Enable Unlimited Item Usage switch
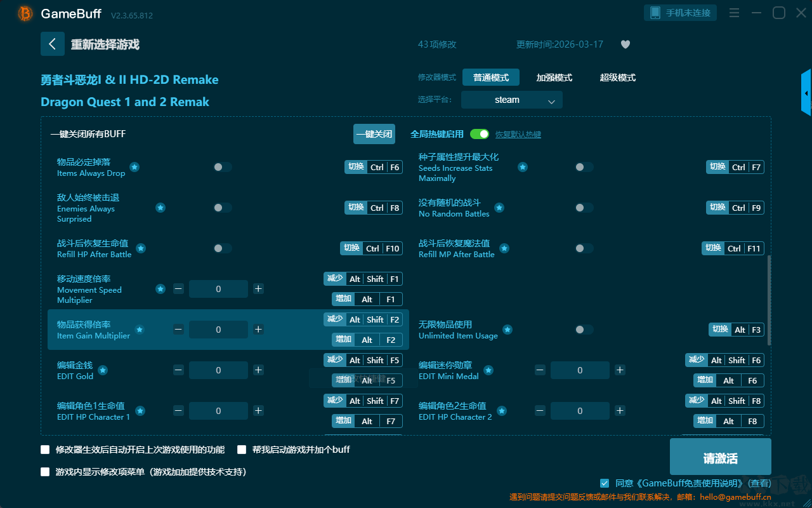 584,330
